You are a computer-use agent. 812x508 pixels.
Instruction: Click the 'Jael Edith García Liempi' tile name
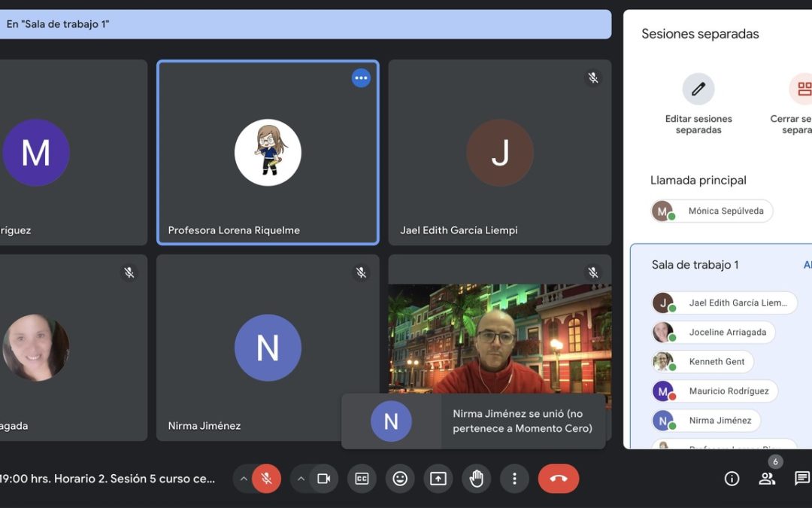[459, 230]
